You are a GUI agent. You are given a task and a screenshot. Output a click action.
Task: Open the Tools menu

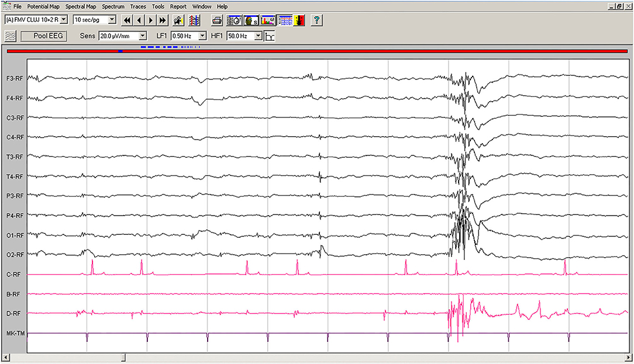(x=158, y=6)
